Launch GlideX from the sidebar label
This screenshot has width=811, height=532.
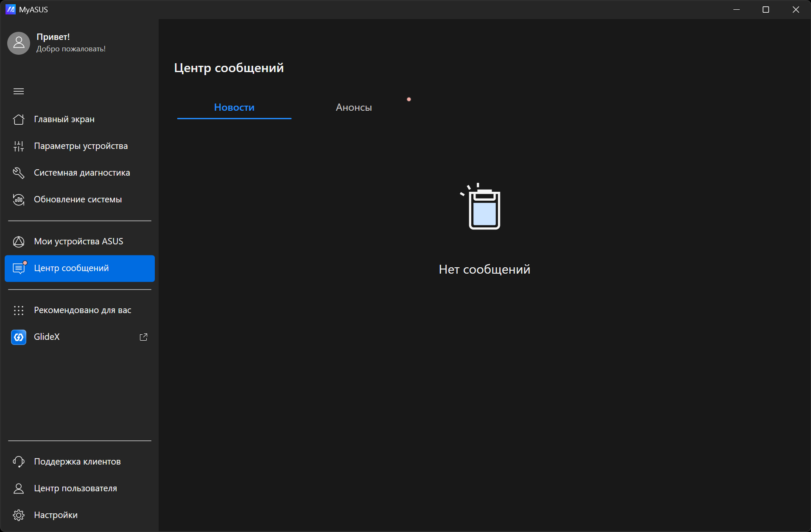[x=47, y=337]
